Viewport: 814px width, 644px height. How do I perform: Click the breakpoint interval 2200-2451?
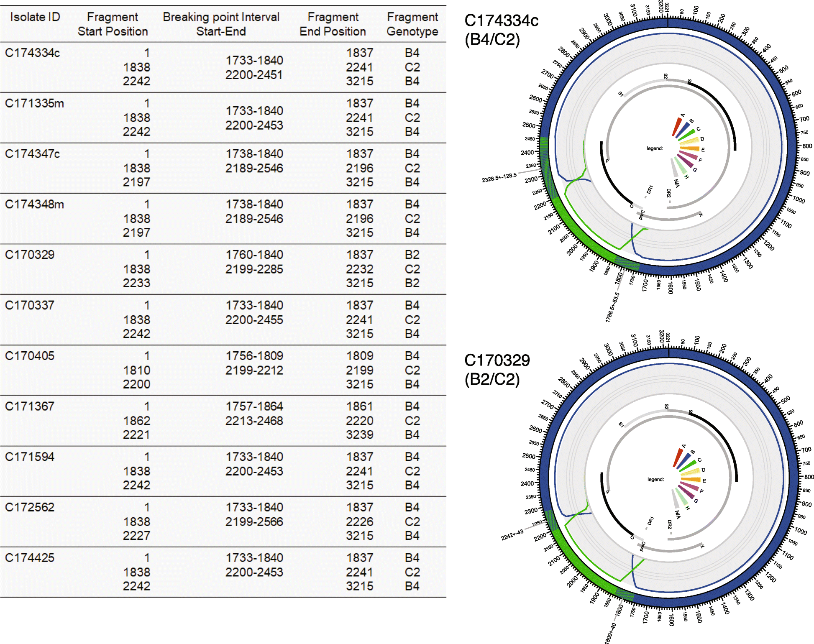pyautogui.click(x=254, y=75)
